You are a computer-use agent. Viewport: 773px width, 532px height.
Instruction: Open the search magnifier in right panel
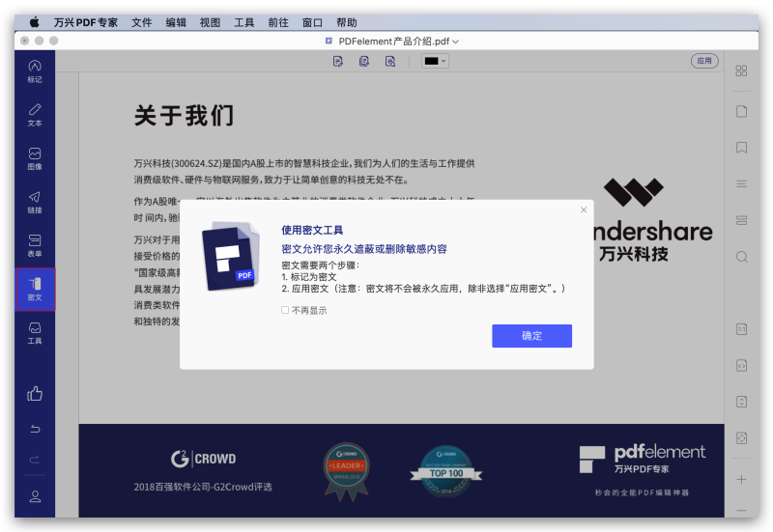coord(741,257)
